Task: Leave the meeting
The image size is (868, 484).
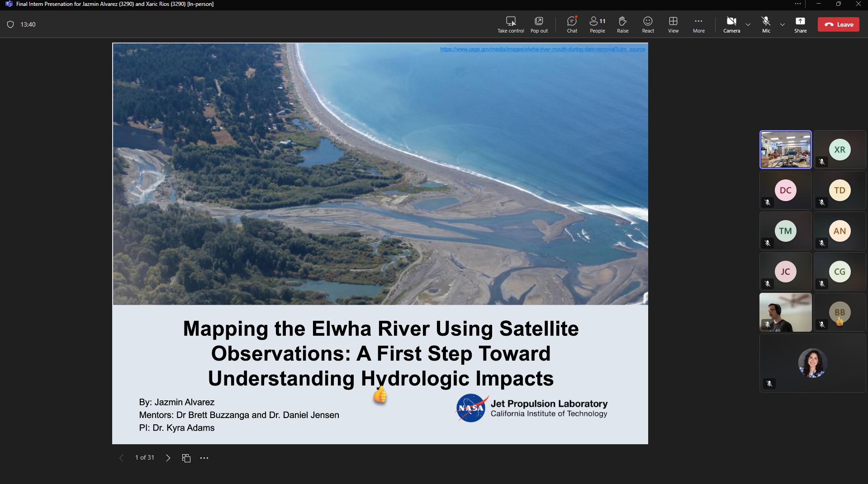Action: click(x=838, y=24)
